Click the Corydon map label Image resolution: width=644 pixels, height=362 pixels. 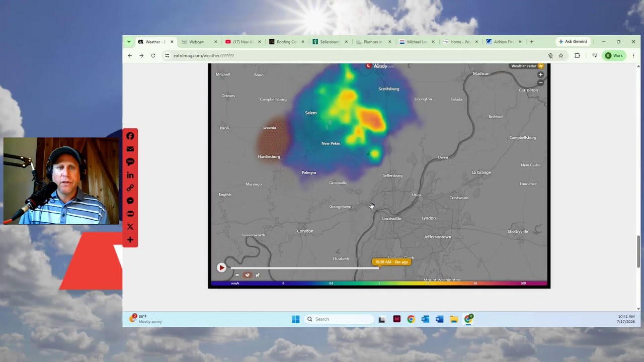(305, 231)
